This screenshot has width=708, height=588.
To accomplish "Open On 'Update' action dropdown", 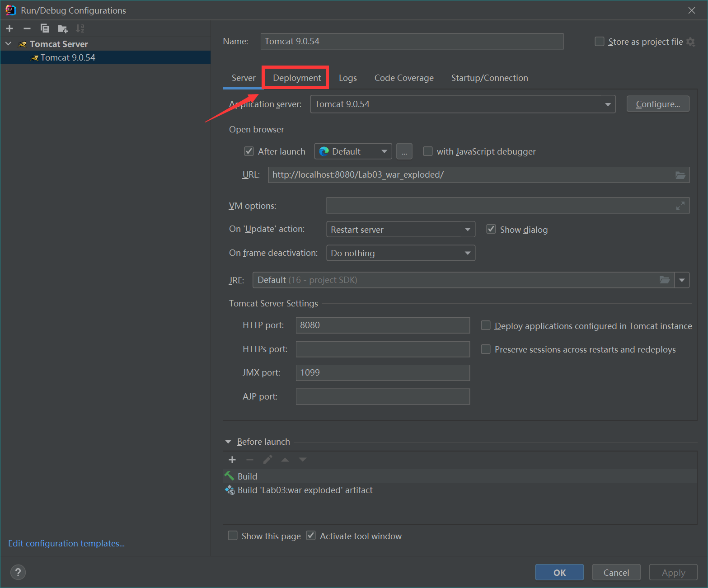I will coord(401,229).
